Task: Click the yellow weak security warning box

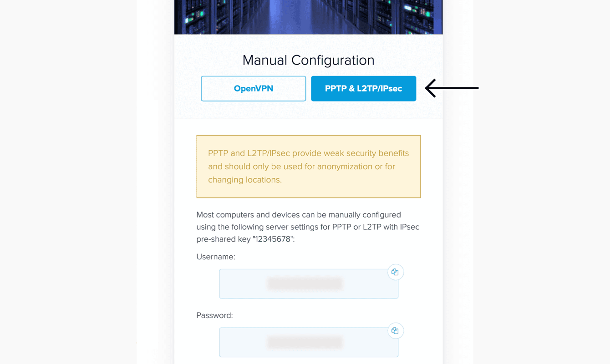Action: click(x=309, y=167)
